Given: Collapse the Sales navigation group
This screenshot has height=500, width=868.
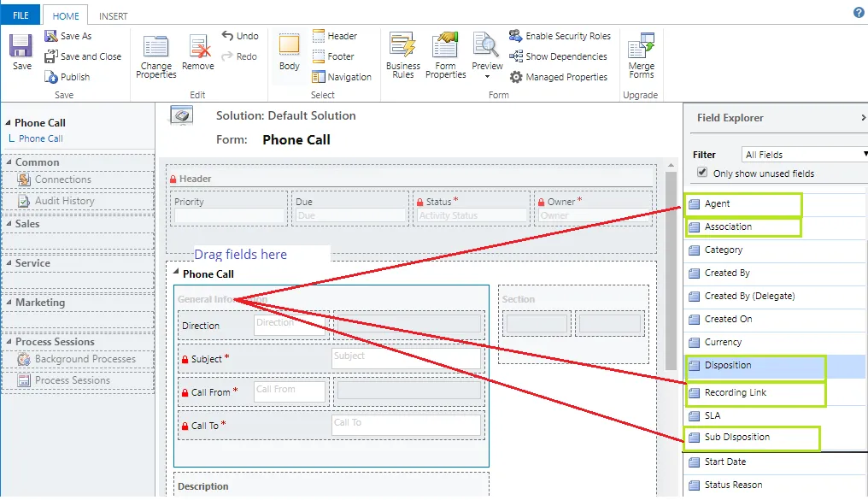Looking at the screenshot, I should click(9, 223).
